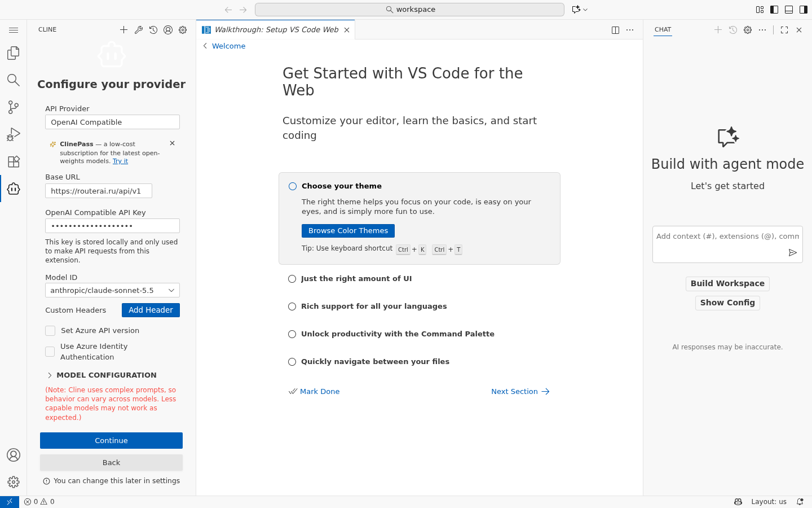Image resolution: width=812 pixels, height=508 pixels.
Task: Open the Explorer view in activity bar
Action: coord(14,53)
